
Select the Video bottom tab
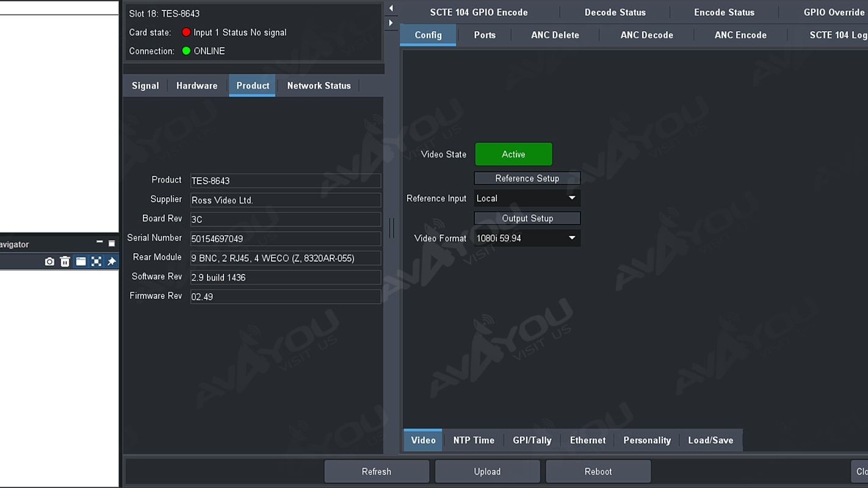click(x=423, y=440)
